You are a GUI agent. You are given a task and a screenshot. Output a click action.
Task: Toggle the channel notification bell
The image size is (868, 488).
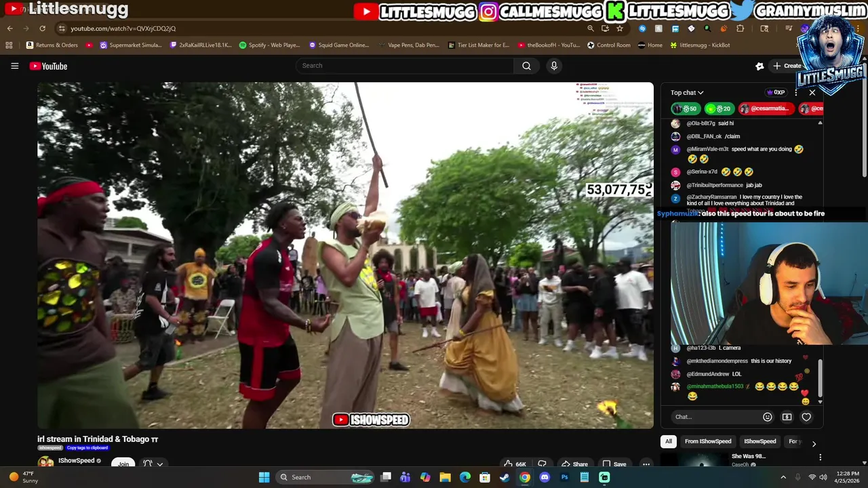[x=147, y=464]
